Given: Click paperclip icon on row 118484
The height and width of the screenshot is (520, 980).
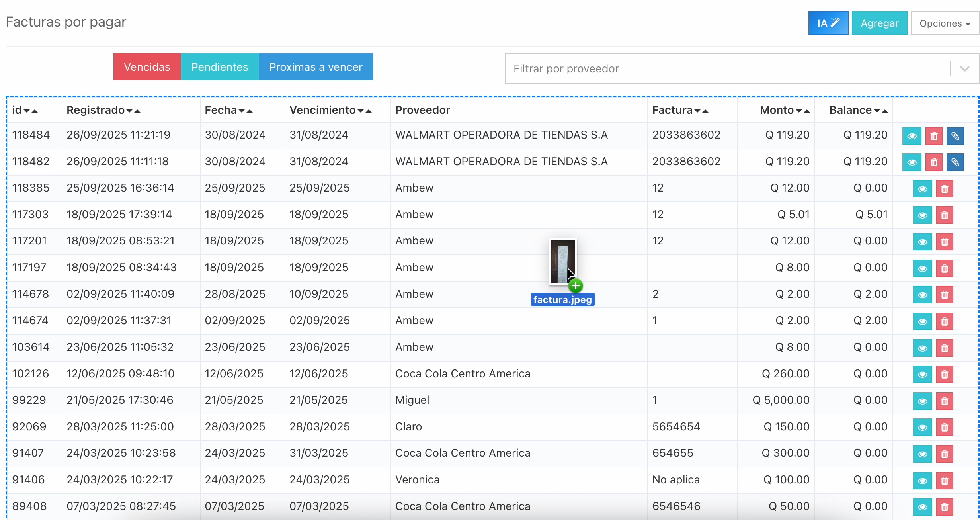Looking at the screenshot, I should coord(955,136).
